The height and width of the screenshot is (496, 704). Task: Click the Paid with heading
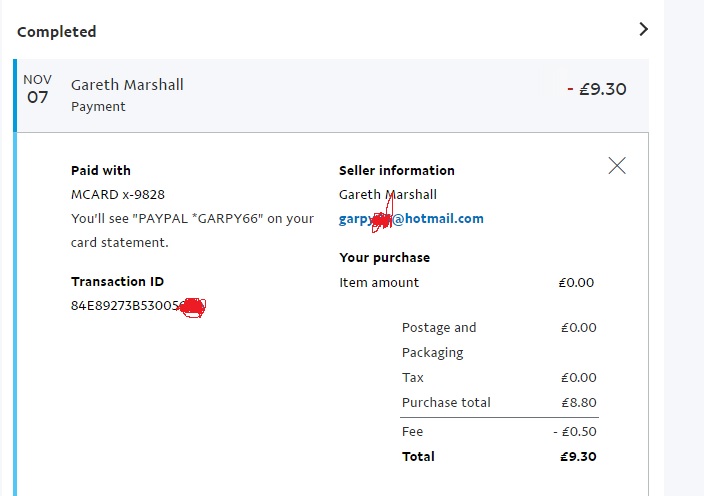(x=101, y=170)
